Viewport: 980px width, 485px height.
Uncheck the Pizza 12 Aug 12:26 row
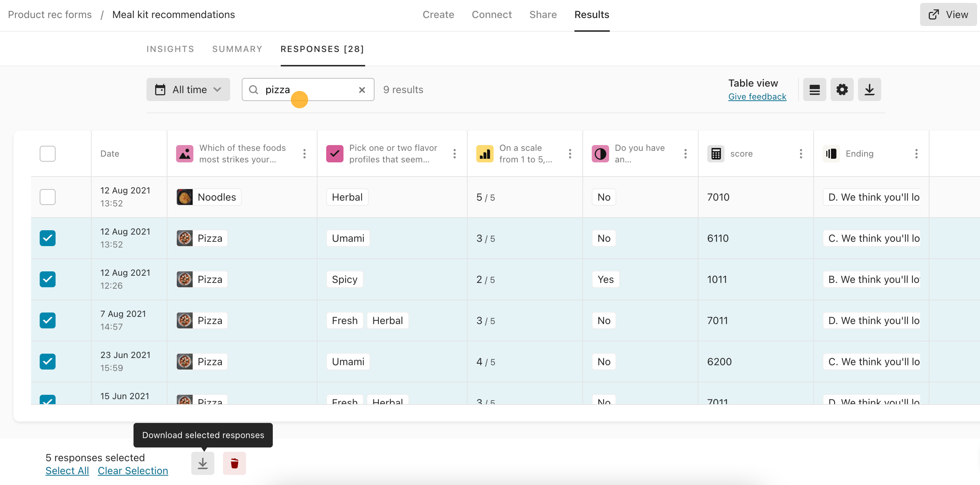point(48,279)
